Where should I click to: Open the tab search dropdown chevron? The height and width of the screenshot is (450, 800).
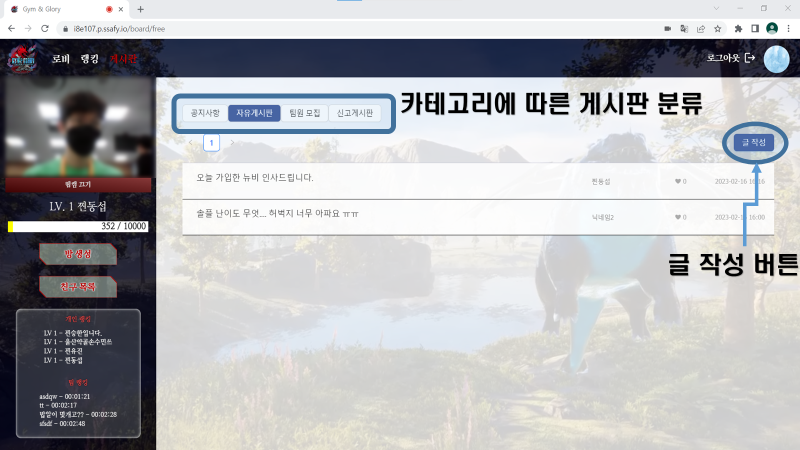click(716, 8)
